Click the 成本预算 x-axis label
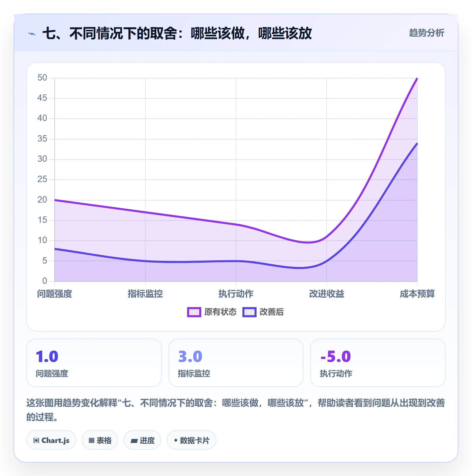The image size is (472, 476). coord(417,294)
